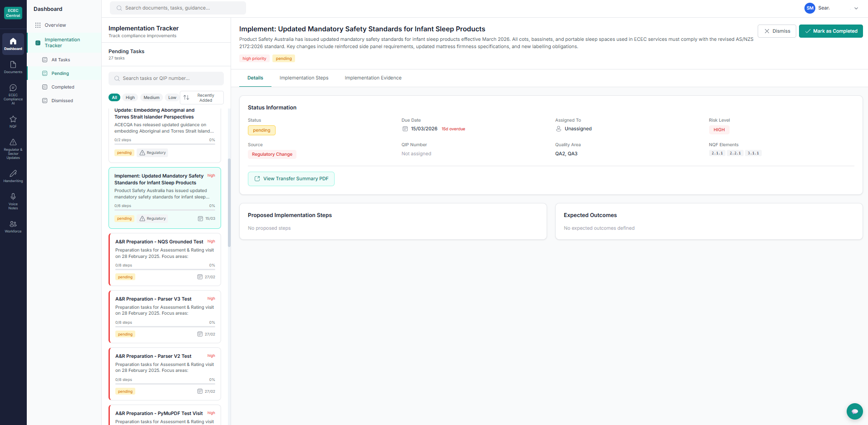Click progress bar on Infant Sleep Products card
This screenshot has width=868, height=425.
point(165,210)
